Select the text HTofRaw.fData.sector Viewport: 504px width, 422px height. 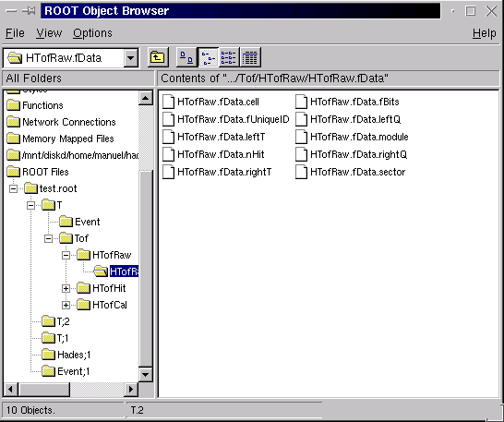(x=357, y=172)
